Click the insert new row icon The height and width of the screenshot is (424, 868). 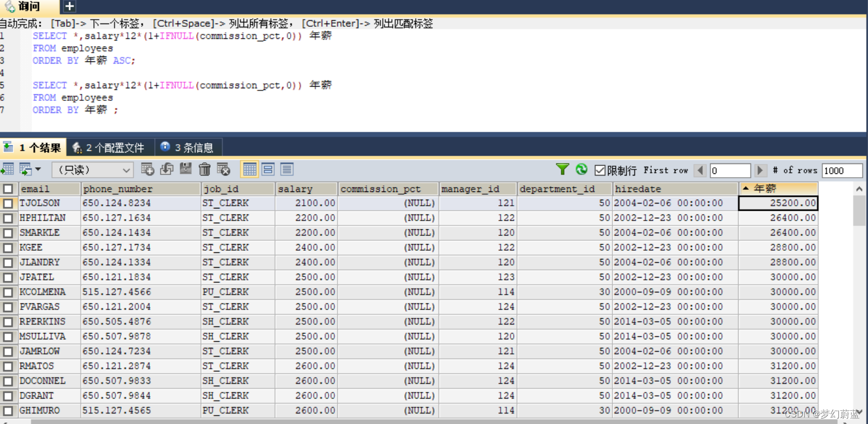click(148, 169)
